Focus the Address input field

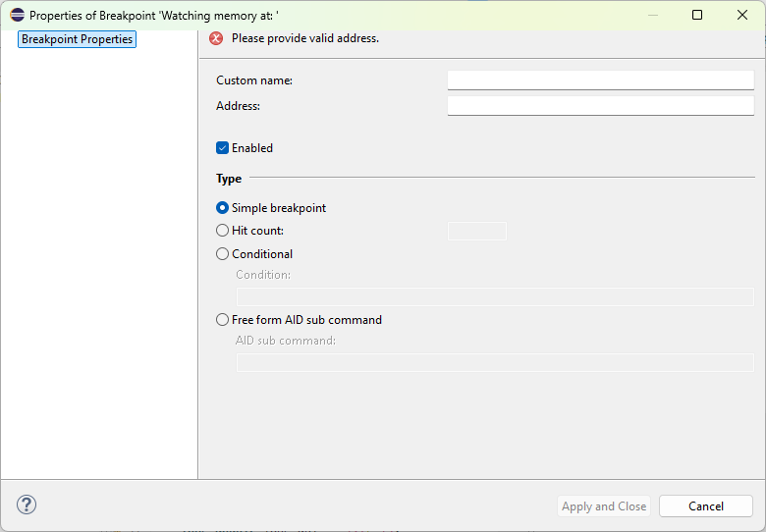click(600, 106)
